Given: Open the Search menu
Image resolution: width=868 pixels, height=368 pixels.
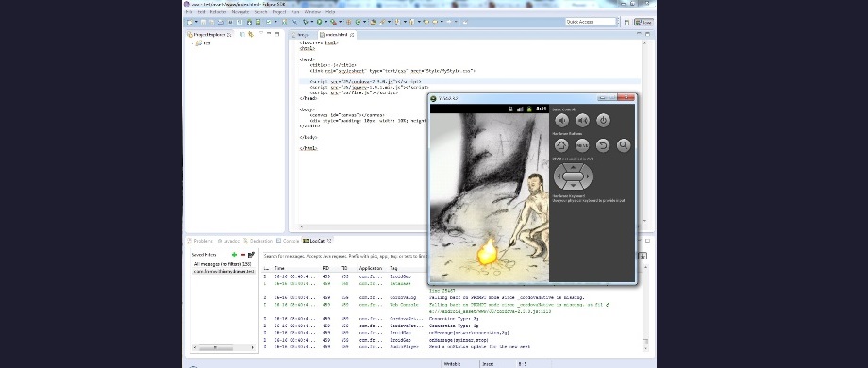Looking at the screenshot, I should [x=260, y=11].
